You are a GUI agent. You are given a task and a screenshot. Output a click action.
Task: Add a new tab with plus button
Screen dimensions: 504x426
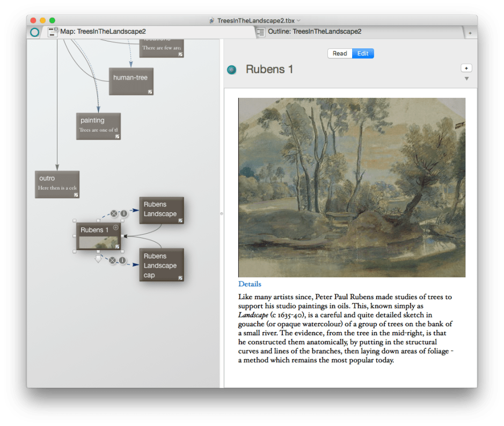point(470,33)
